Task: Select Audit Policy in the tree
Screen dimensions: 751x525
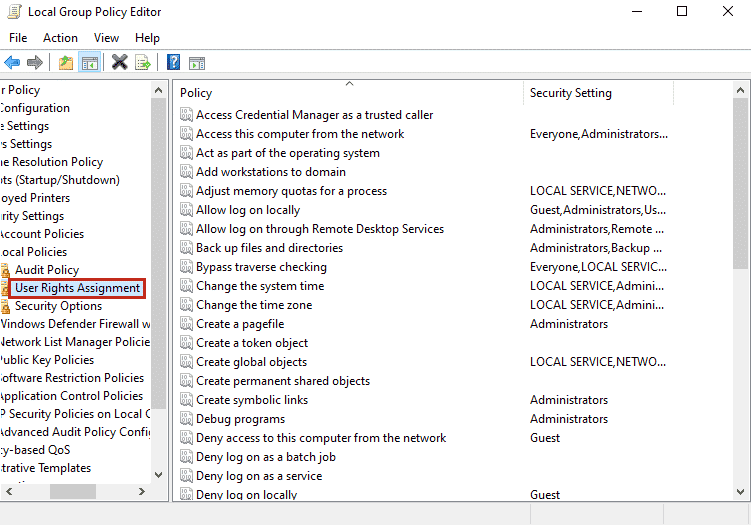Action: coord(46,270)
